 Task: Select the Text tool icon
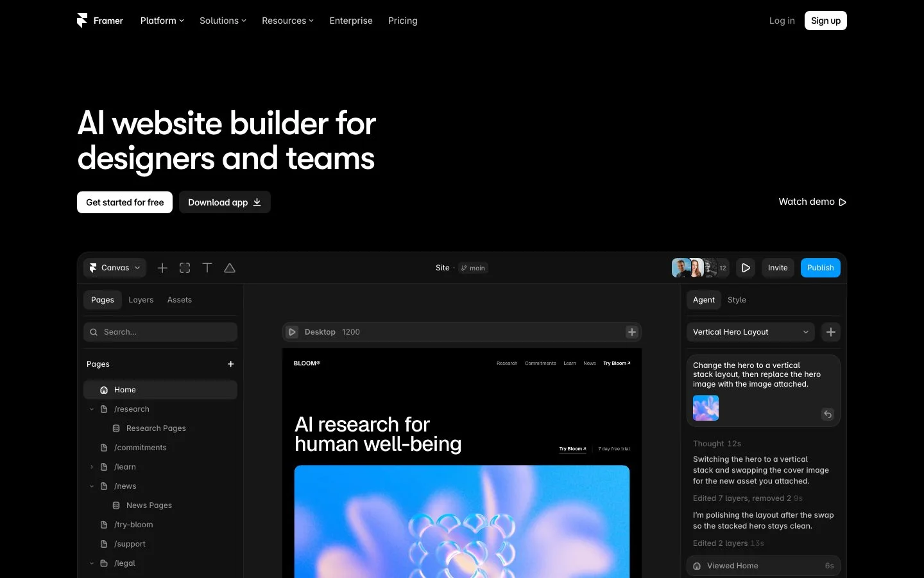(207, 268)
